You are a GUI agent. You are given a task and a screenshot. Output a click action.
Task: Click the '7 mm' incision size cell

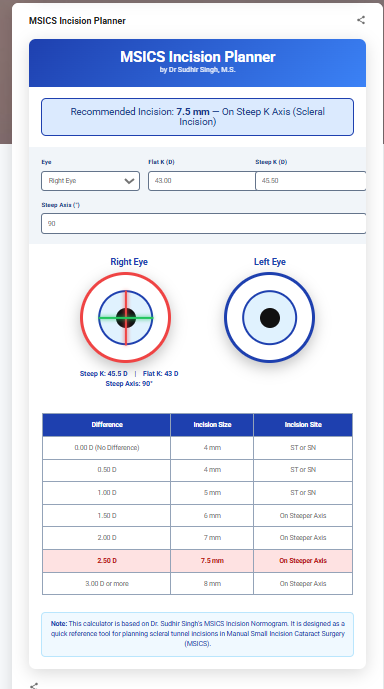(x=212, y=538)
